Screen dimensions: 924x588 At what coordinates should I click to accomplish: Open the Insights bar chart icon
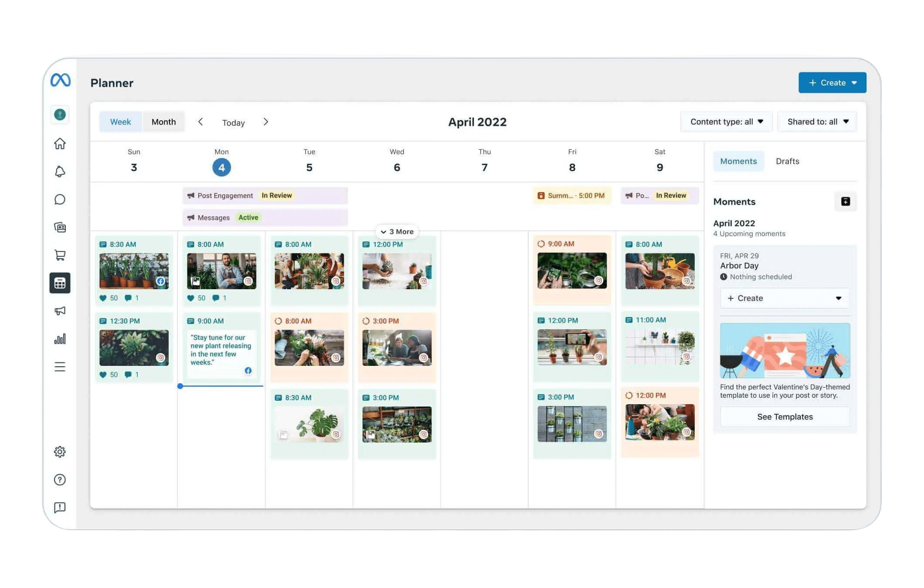(x=60, y=339)
